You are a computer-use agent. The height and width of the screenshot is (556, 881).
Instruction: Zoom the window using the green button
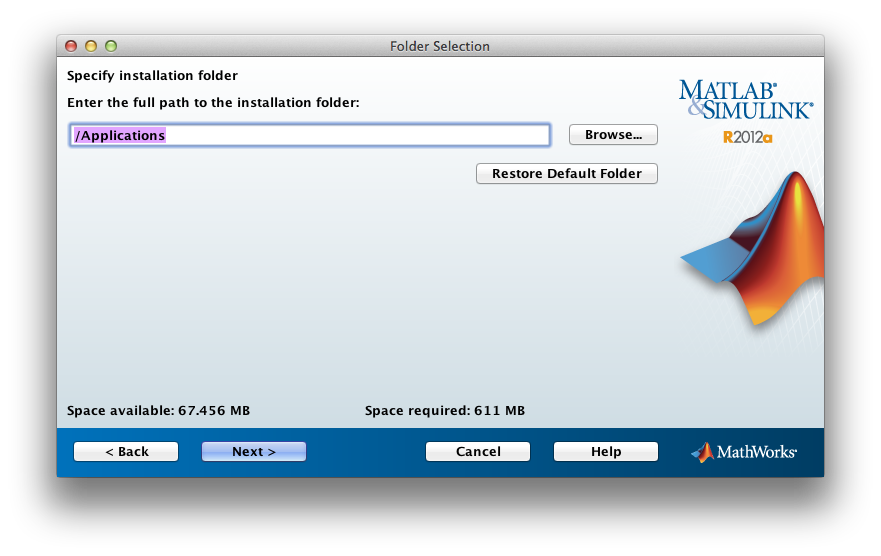111,46
